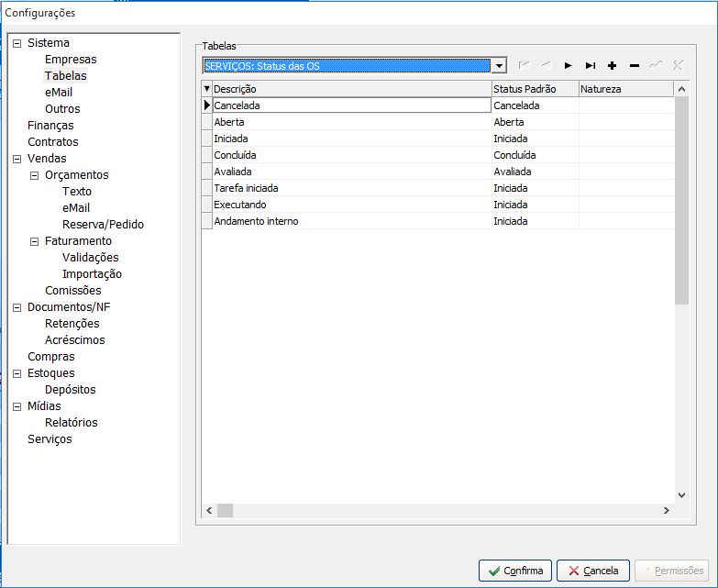718x588 pixels.
Task: Select Validações tree item
Action: click(90, 258)
